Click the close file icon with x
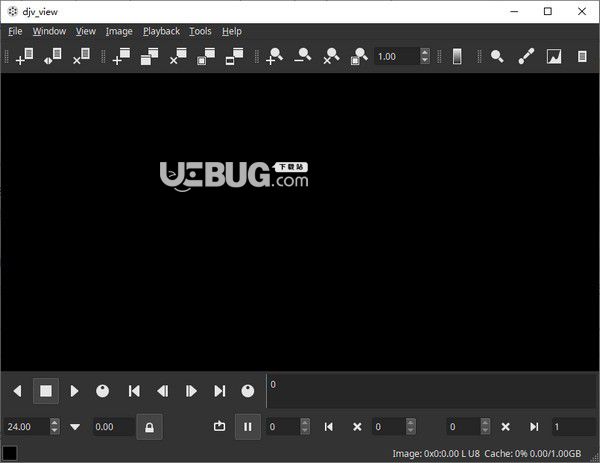Viewport: 600px width, 463px height. pyautogui.click(x=82, y=57)
